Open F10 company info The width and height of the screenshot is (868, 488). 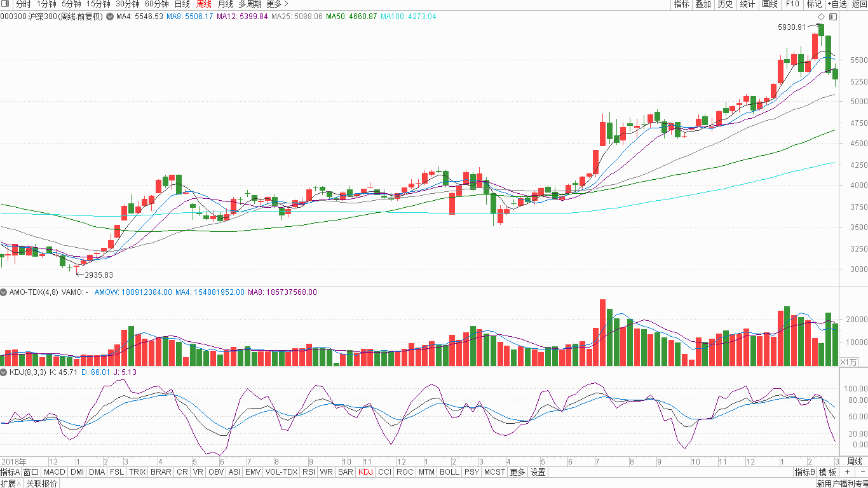(x=792, y=4)
